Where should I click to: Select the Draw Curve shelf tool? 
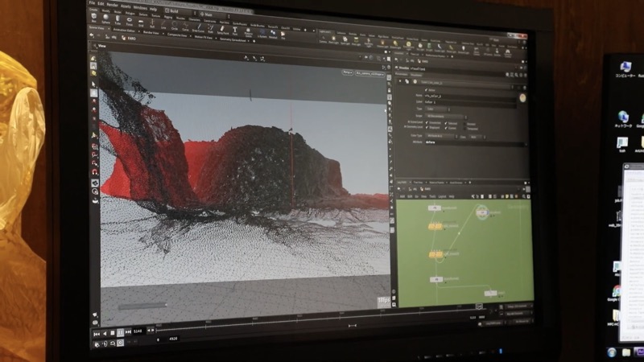click(198, 28)
